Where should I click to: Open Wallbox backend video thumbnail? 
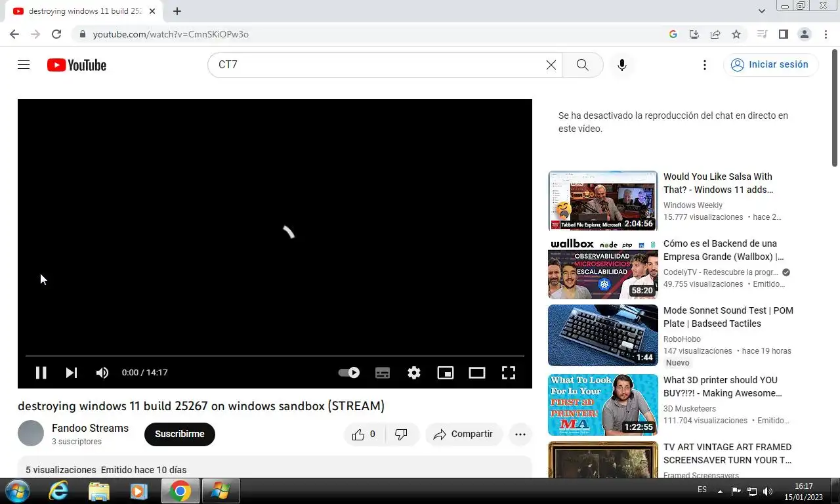(x=603, y=268)
